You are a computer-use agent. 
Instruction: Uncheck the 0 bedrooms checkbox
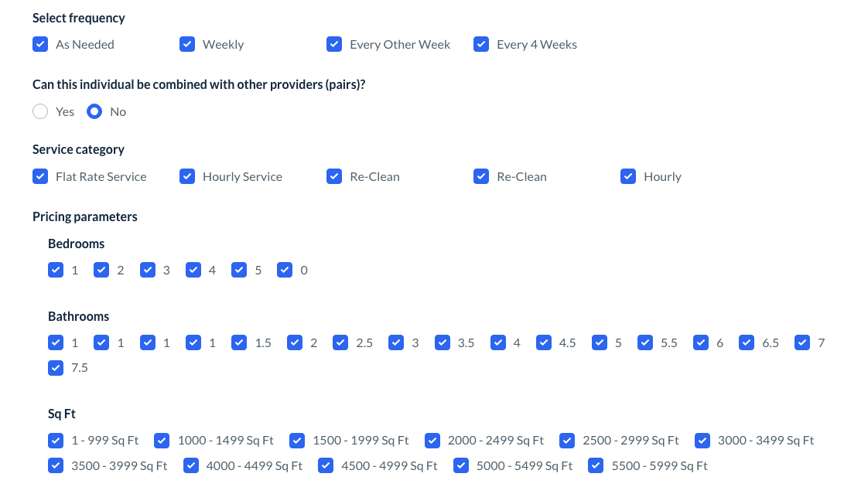[285, 270]
